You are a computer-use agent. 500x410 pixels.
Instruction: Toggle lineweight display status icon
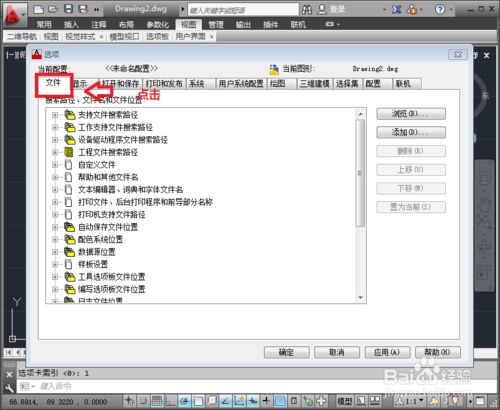pos(266,400)
